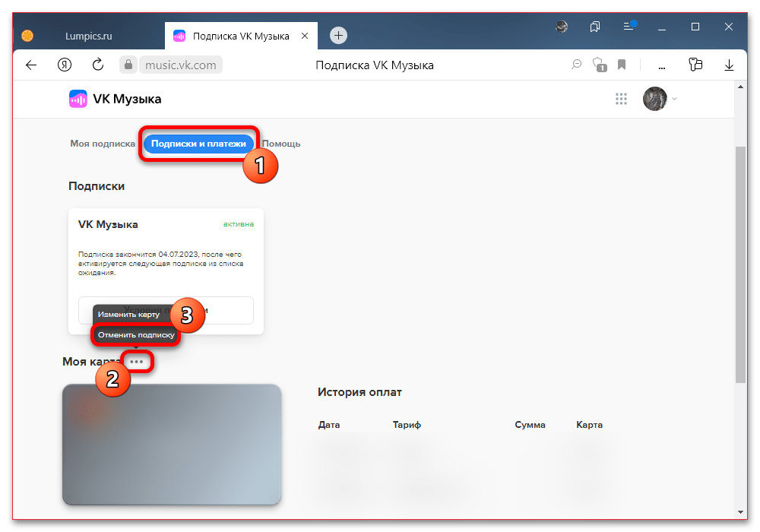Viewport: 760px width, 532px height.
Task: Open the browser extensions icon
Action: (x=694, y=65)
